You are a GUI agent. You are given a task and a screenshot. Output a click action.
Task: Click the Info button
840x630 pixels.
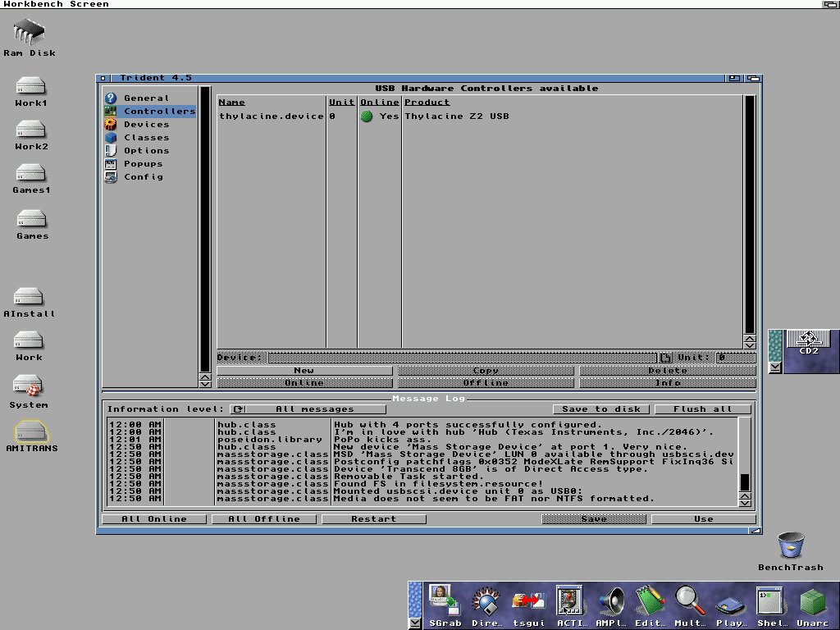[x=668, y=383]
